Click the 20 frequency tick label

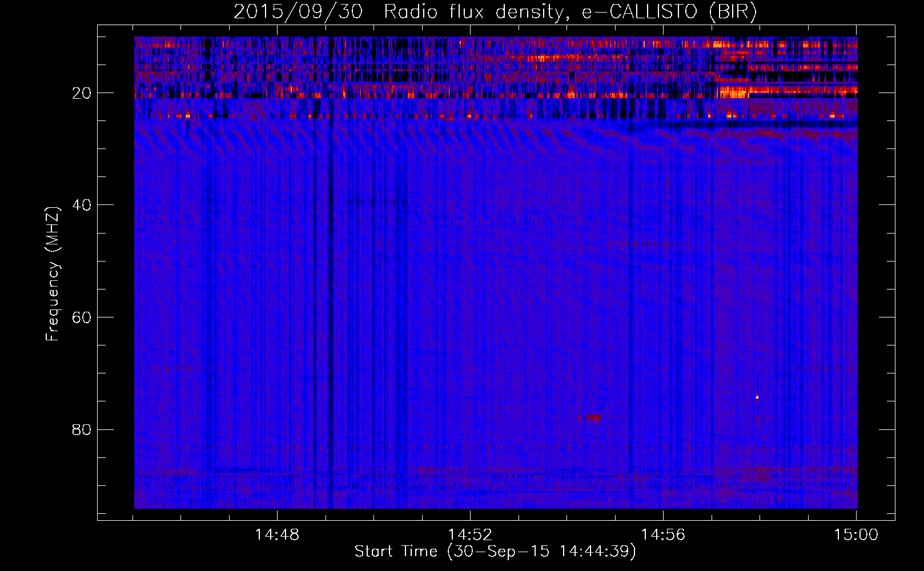(x=82, y=93)
